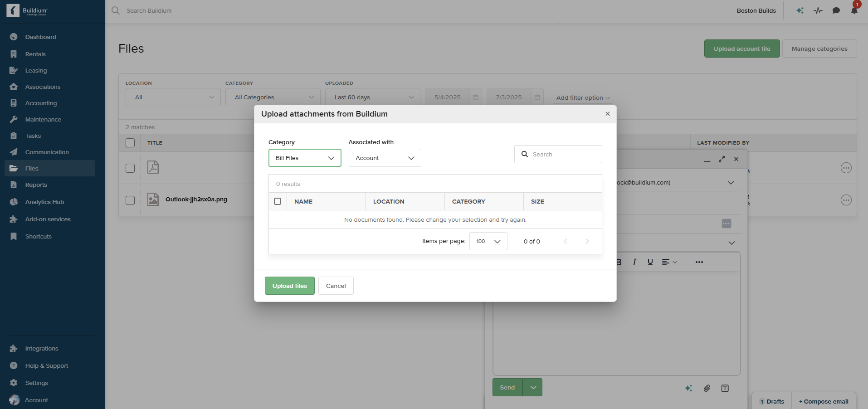Open notifications via the bell icon
Image resolution: width=868 pixels, height=409 pixels.
pos(854,10)
